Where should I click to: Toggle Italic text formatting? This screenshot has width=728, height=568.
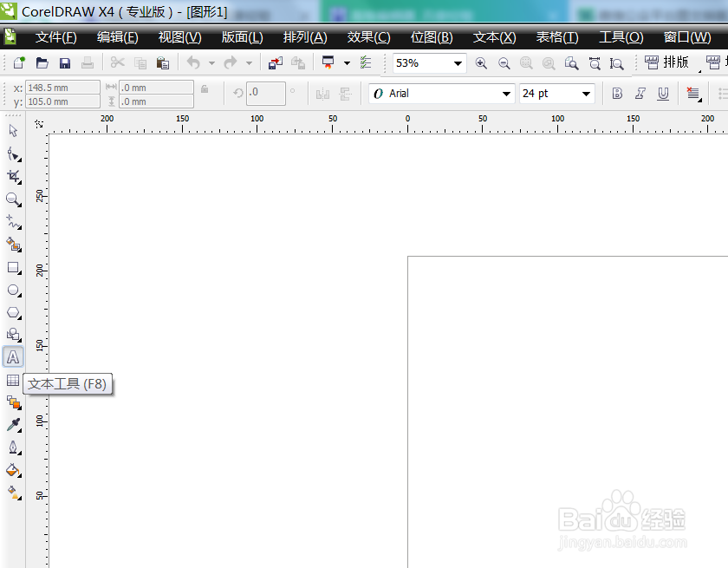coord(640,94)
